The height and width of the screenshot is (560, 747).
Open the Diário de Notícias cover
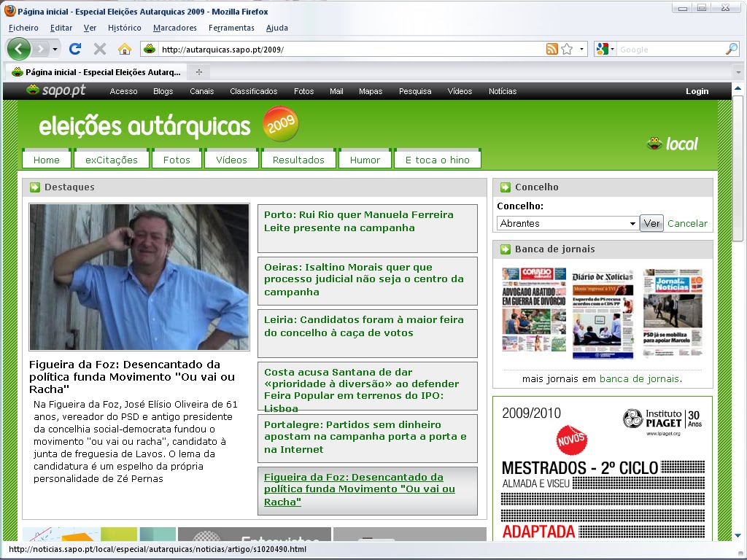pyautogui.click(x=603, y=314)
